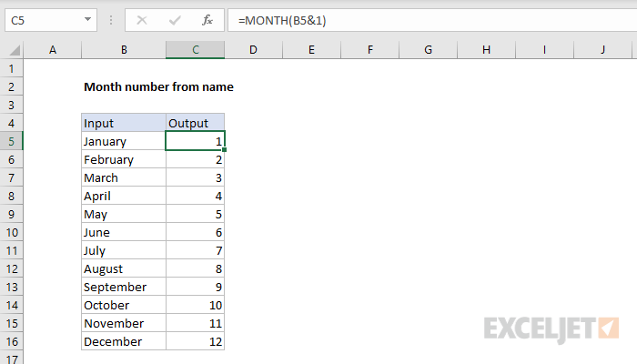The height and width of the screenshot is (364, 637).
Task: Click output cell showing 3
Action: pyautogui.click(x=195, y=177)
